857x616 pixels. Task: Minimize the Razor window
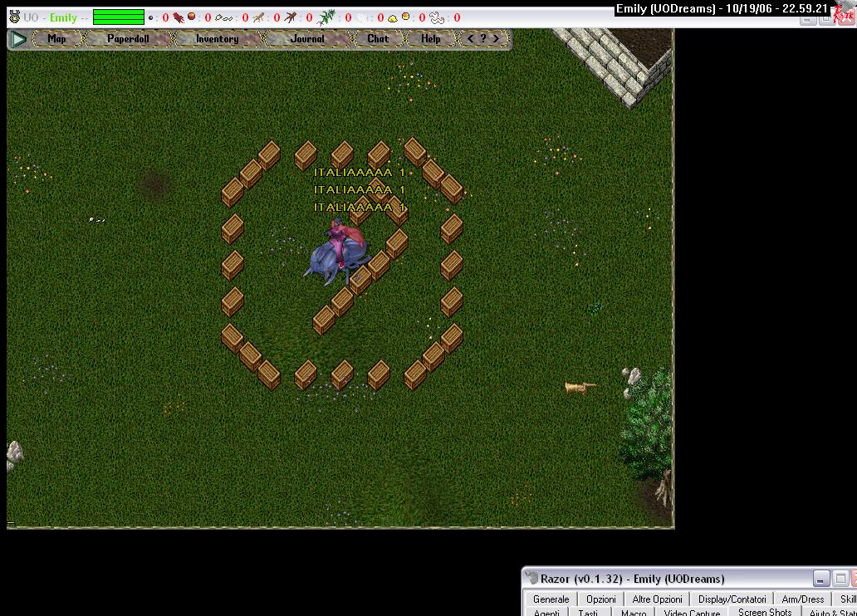click(821, 579)
